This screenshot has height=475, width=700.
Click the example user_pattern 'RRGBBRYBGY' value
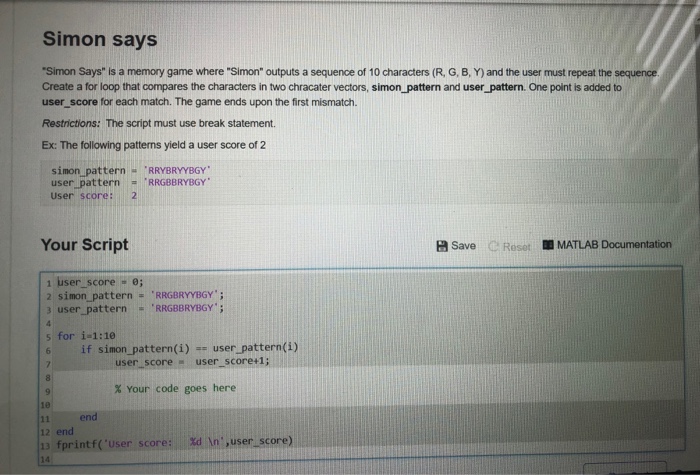pos(177,182)
